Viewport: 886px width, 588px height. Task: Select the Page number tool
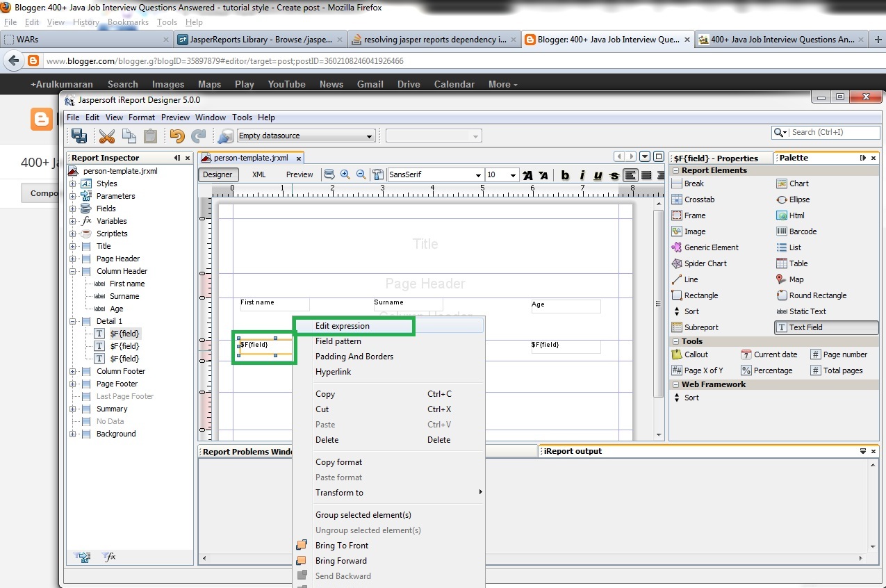[x=839, y=354]
